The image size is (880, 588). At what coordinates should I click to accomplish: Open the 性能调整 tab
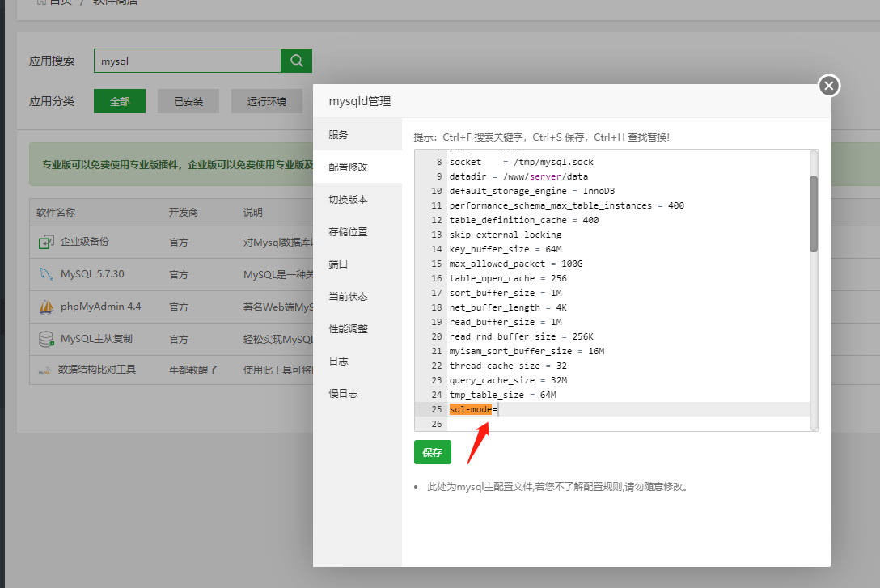click(348, 328)
